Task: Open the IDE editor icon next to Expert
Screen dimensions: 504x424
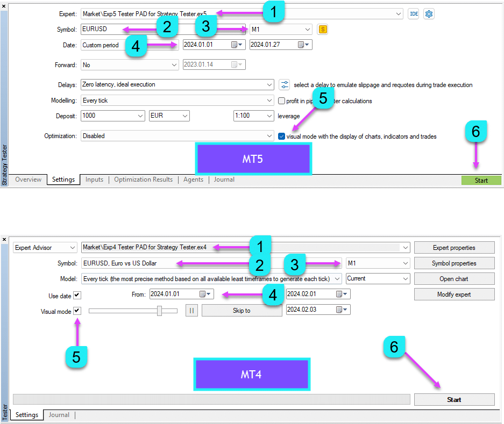Action: click(413, 14)
